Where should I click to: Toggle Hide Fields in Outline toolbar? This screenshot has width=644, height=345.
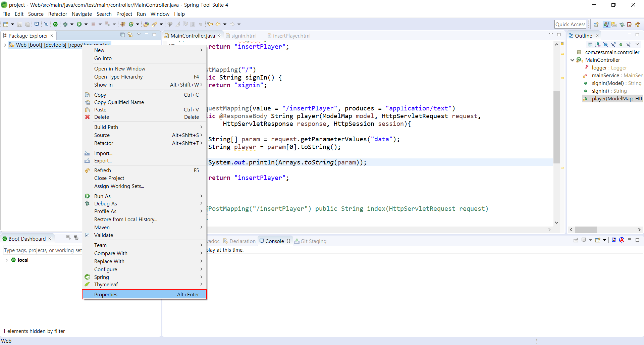605,45
